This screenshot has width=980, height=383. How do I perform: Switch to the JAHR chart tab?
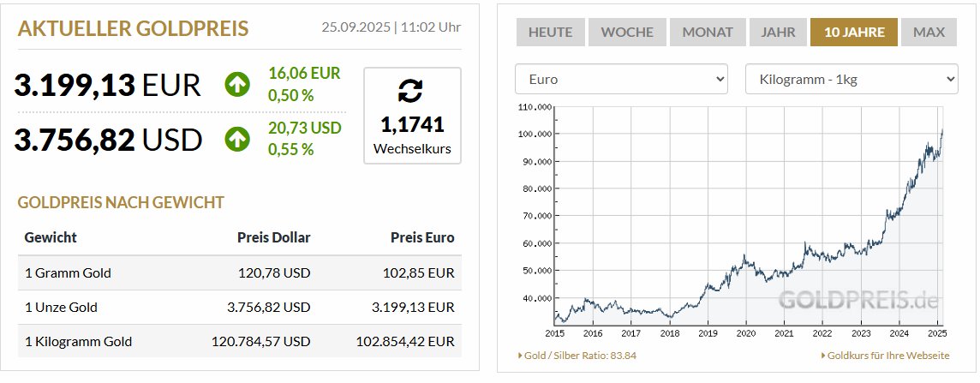pyautogui.click(x=778, y=33)
